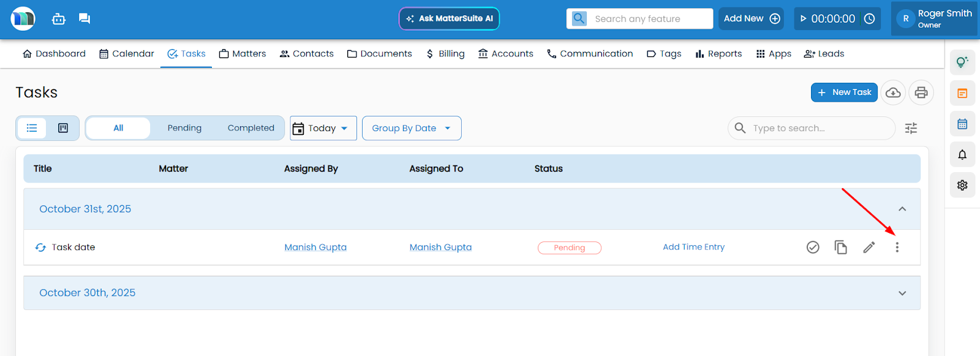This screenshot has width=980, height=356.
Task: Expand the October 30th, 2025 group
Action: tap(902, 293)
